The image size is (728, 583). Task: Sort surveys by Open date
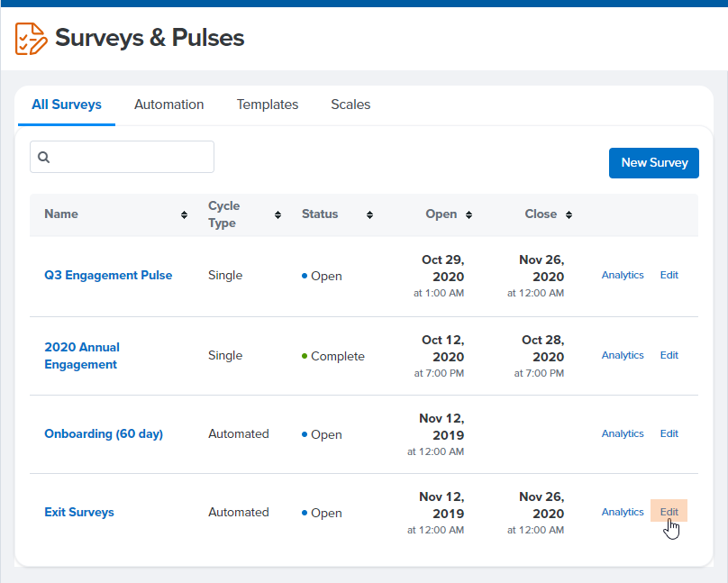pos(469,214)
